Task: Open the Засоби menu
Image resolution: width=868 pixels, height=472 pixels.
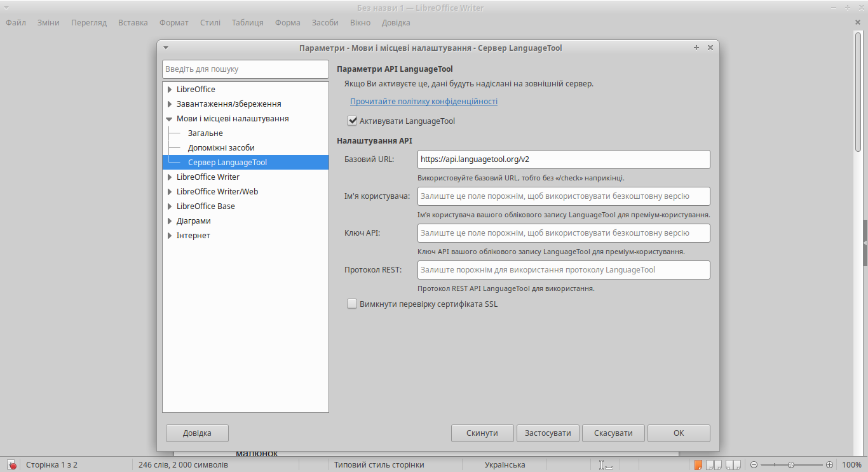Action: point(325,23)
